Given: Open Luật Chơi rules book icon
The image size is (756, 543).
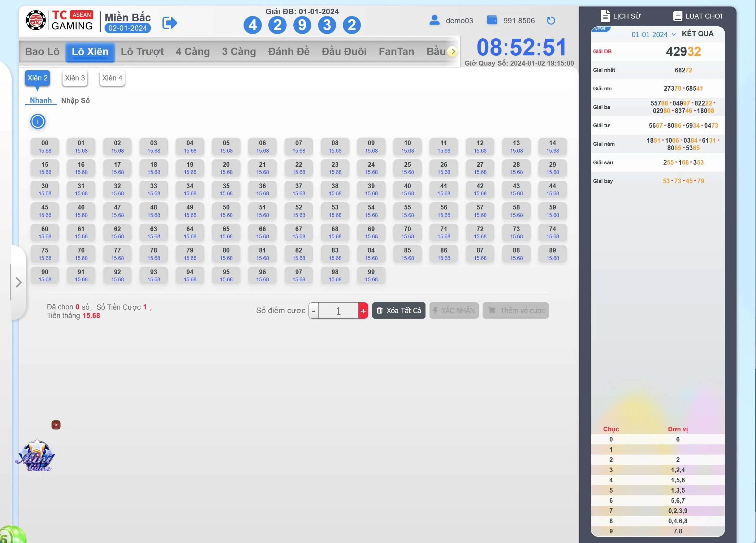Looking at the screenshot, I should click(x=677, y=16).
